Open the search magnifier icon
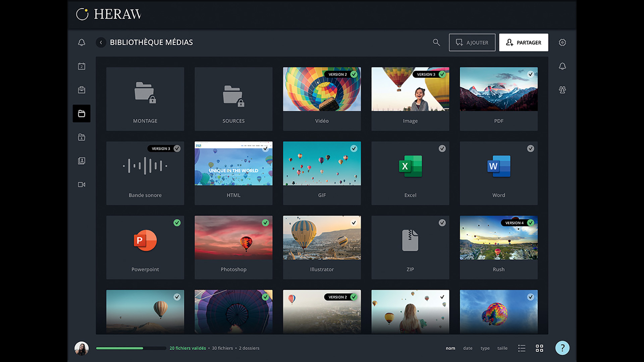The height and width of the screenshot is (362, 644). tap(436, 43)
